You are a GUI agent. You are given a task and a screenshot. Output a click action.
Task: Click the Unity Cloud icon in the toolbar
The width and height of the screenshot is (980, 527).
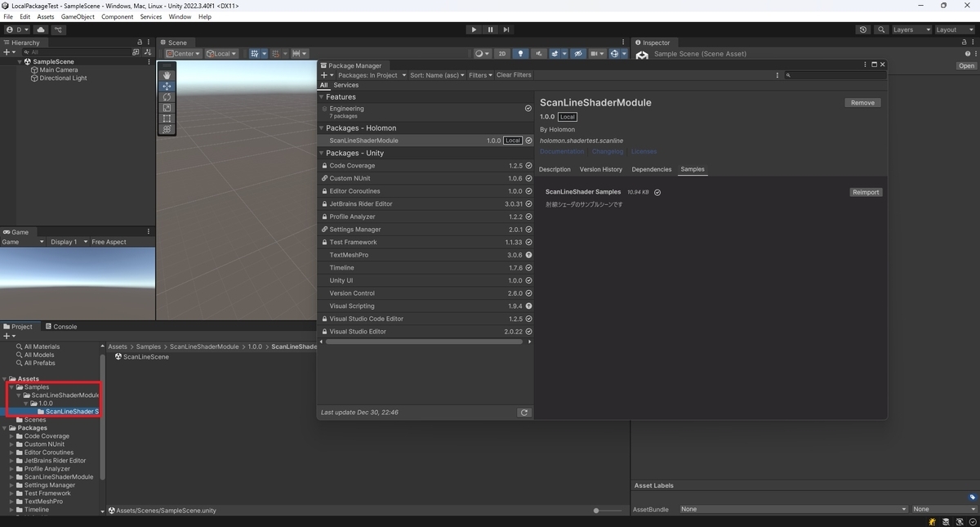[41, 29]
